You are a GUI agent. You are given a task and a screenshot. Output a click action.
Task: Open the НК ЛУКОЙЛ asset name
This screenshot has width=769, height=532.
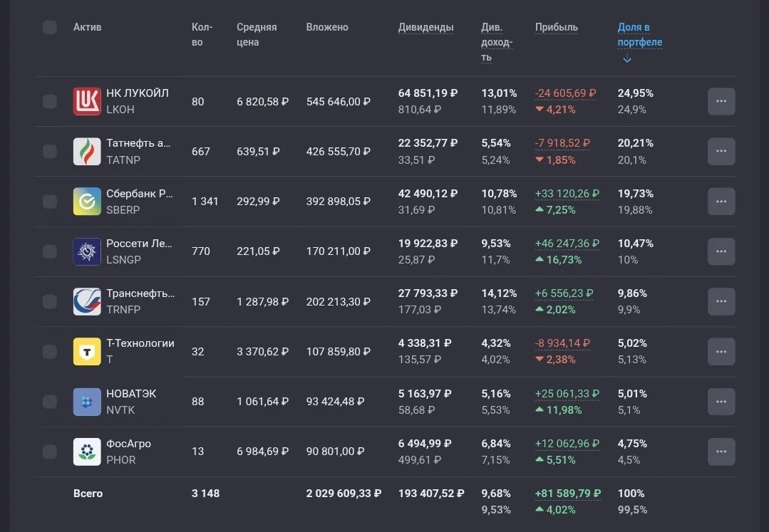coord(138,93)
